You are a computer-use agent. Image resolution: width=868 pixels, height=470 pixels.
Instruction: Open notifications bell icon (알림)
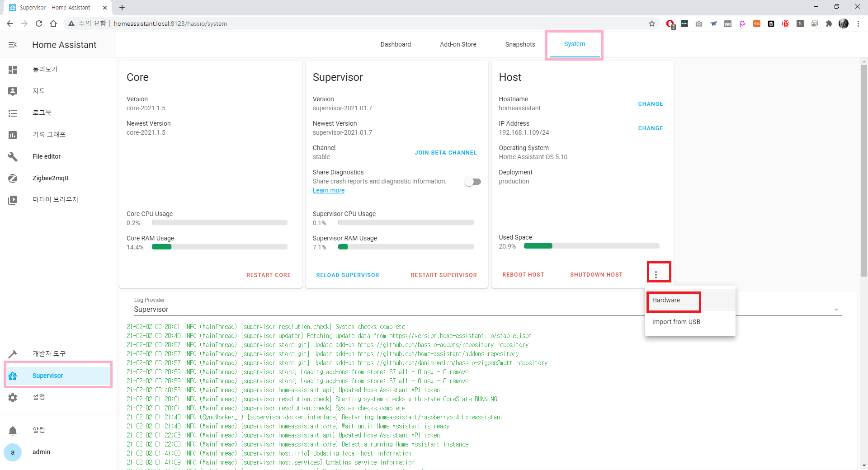tap(13, 430)
